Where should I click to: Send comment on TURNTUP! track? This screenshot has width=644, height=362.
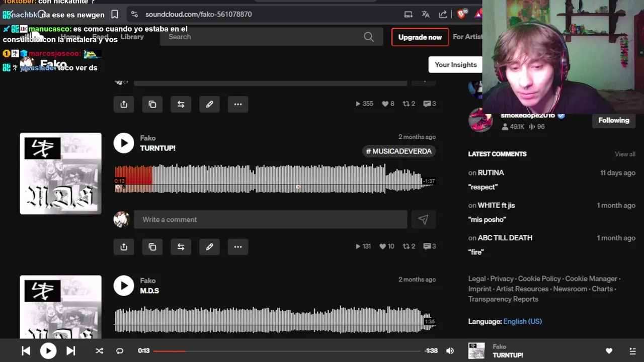[423, 220]
